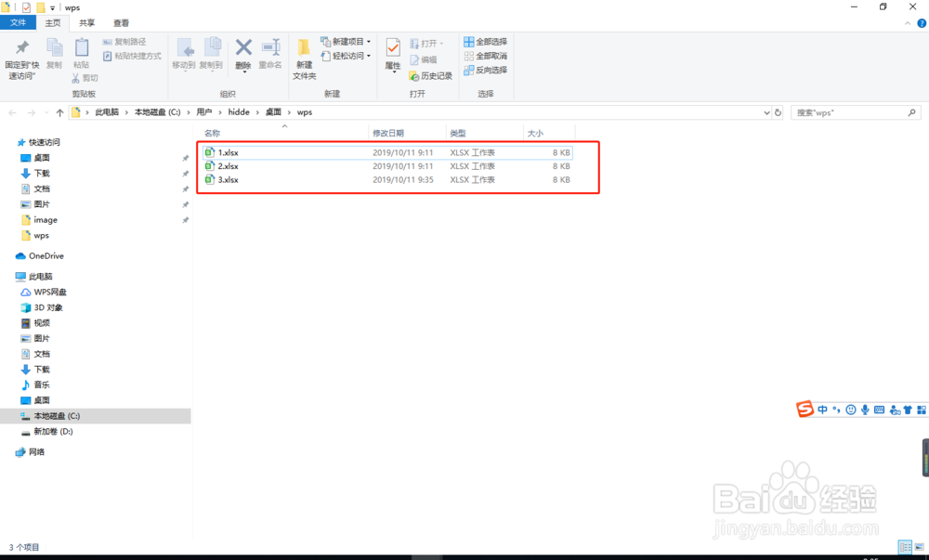
Task: Go forward with the right arrow
Action: (32, 112)
